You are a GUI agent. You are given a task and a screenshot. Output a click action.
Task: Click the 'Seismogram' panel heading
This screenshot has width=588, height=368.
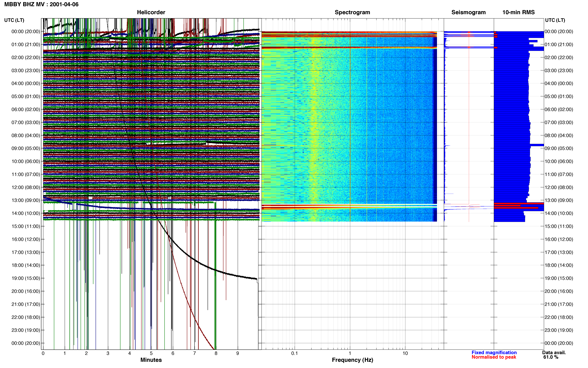pos(468,12)
